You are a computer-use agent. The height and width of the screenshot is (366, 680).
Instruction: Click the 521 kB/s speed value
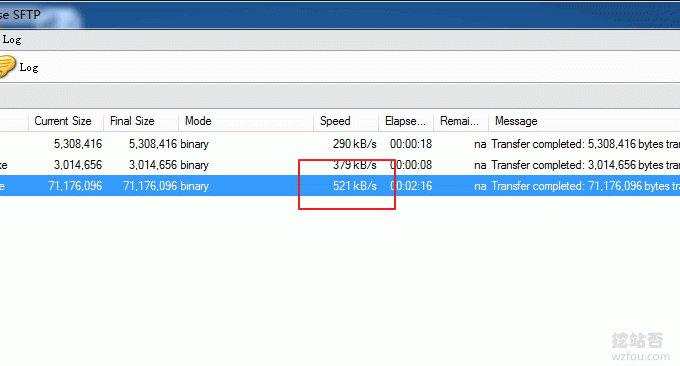(355, 186)
